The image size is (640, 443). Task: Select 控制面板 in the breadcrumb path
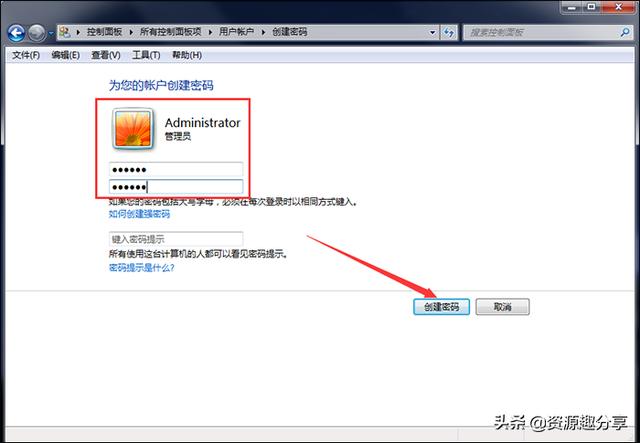[104, 32]
